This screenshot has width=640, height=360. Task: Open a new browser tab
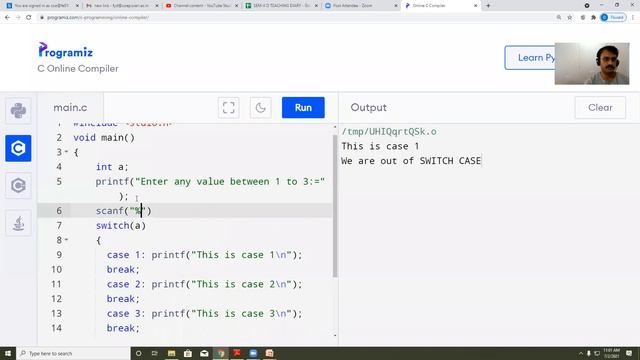tap(488, 6)
